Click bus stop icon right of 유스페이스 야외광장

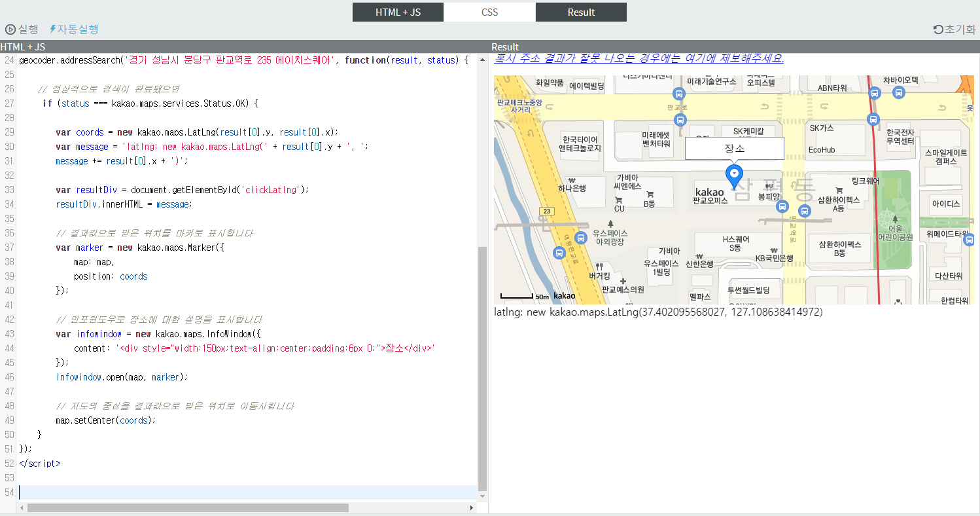(x=580, y=238)
